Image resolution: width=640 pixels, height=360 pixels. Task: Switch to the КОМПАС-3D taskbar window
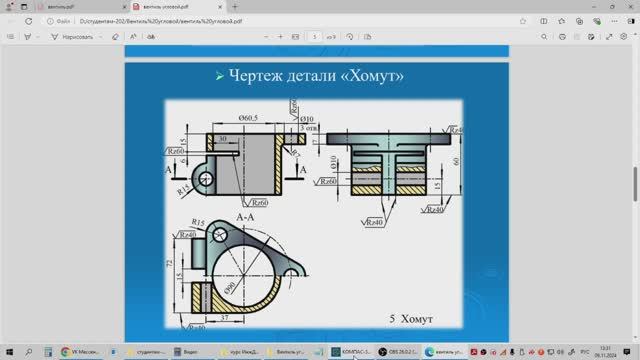pyautogui.click(x=351, y=352)
